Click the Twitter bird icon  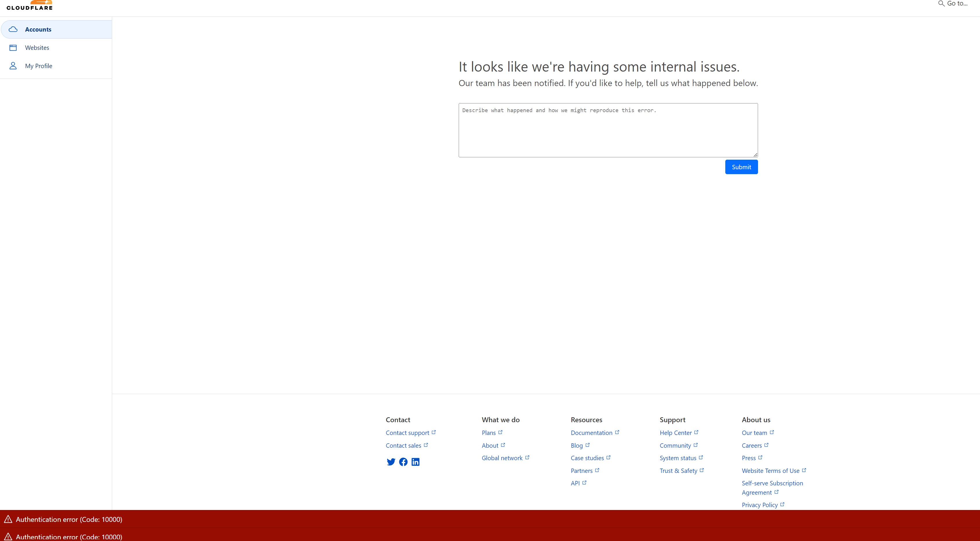pyautogui.click(x=391, y=462)
